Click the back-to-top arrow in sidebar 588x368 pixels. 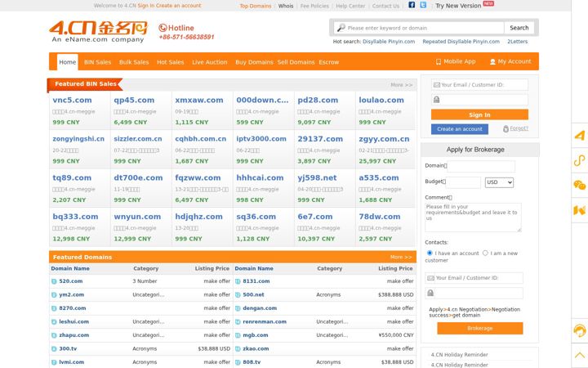point(579,355)
